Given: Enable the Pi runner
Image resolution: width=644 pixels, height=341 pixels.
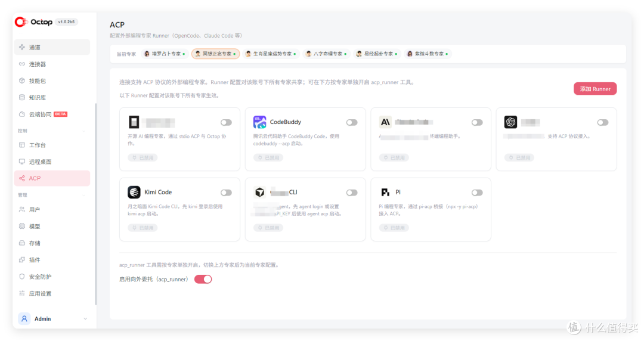Looking at the screenshot, I should pos(477,193).
